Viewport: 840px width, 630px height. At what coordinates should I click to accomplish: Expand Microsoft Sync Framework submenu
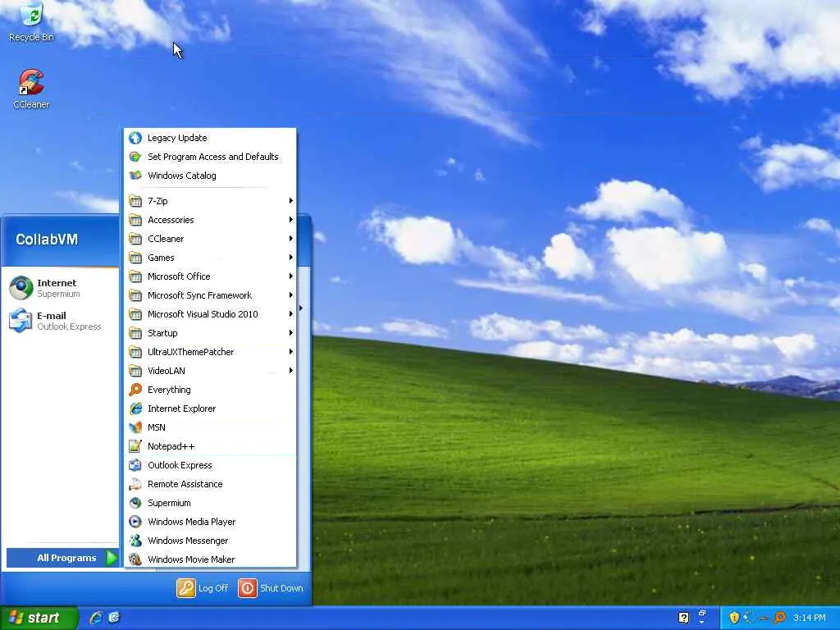coord(210,295)
